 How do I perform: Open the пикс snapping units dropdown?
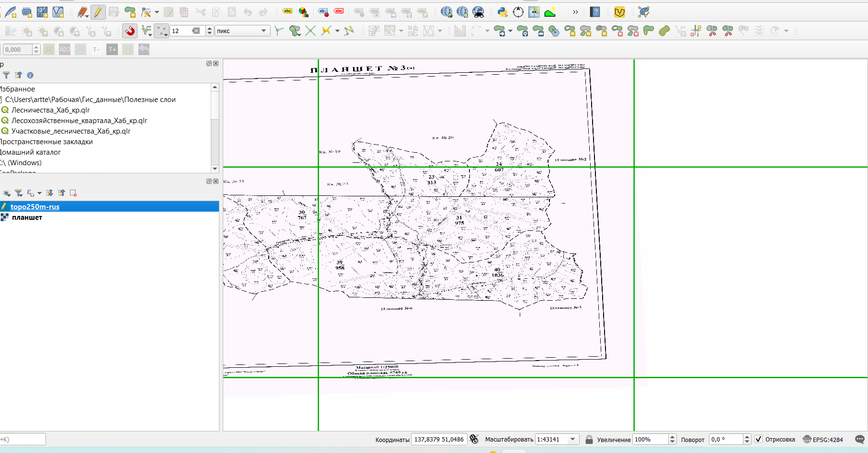242,31
